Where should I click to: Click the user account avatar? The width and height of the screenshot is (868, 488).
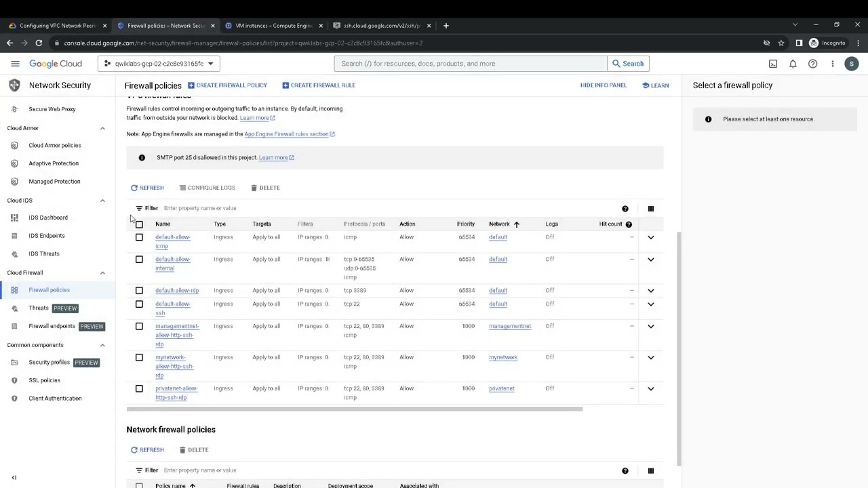click(852, 64)
